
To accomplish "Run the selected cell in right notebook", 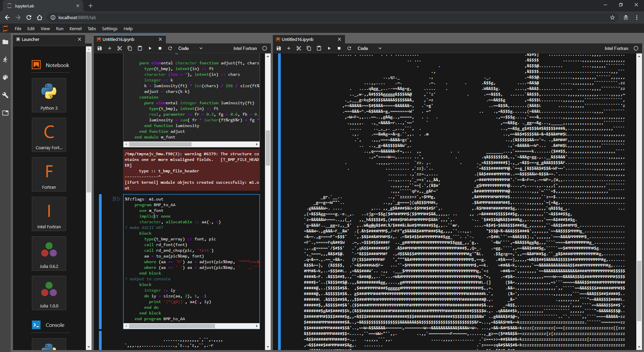I will pos(329,48).
